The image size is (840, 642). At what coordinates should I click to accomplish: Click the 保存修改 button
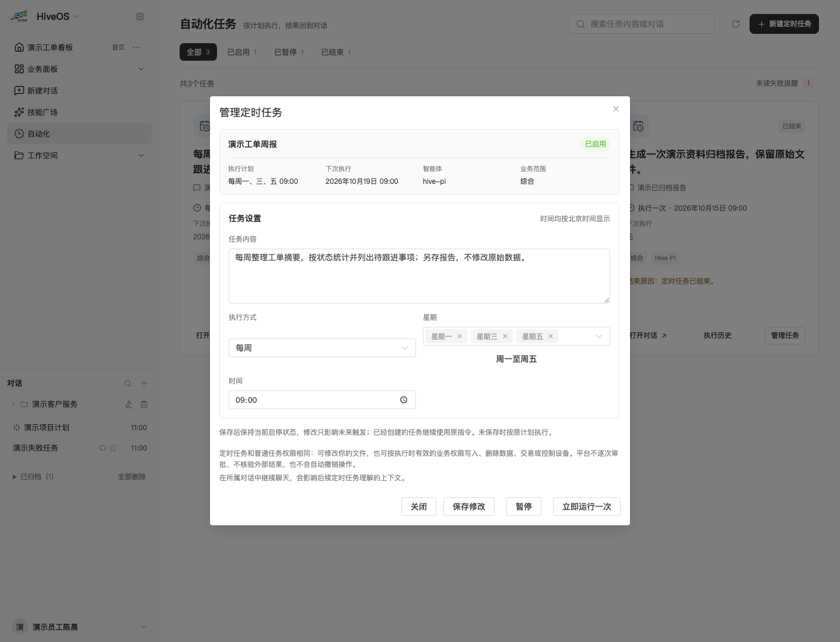[x=469, y=507]
